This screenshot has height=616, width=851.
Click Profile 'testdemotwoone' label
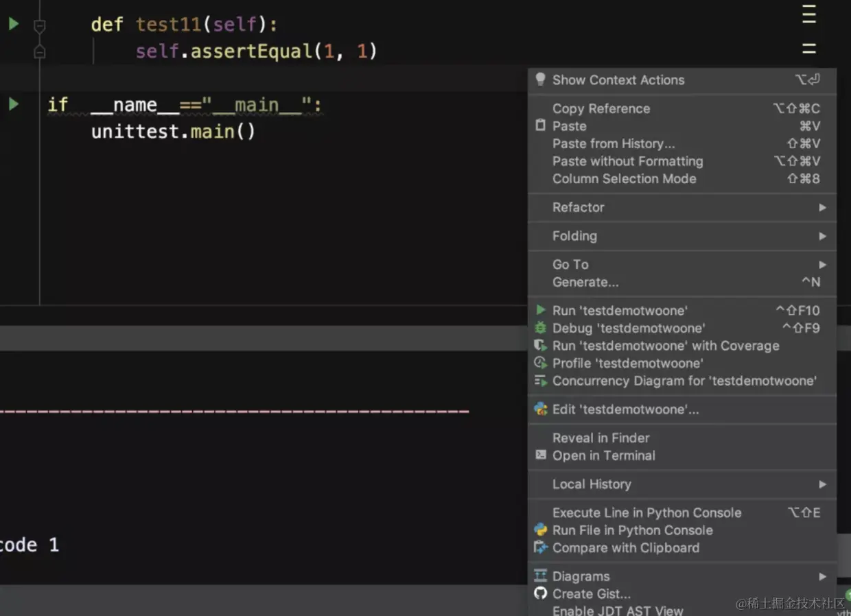coord(627,364)
